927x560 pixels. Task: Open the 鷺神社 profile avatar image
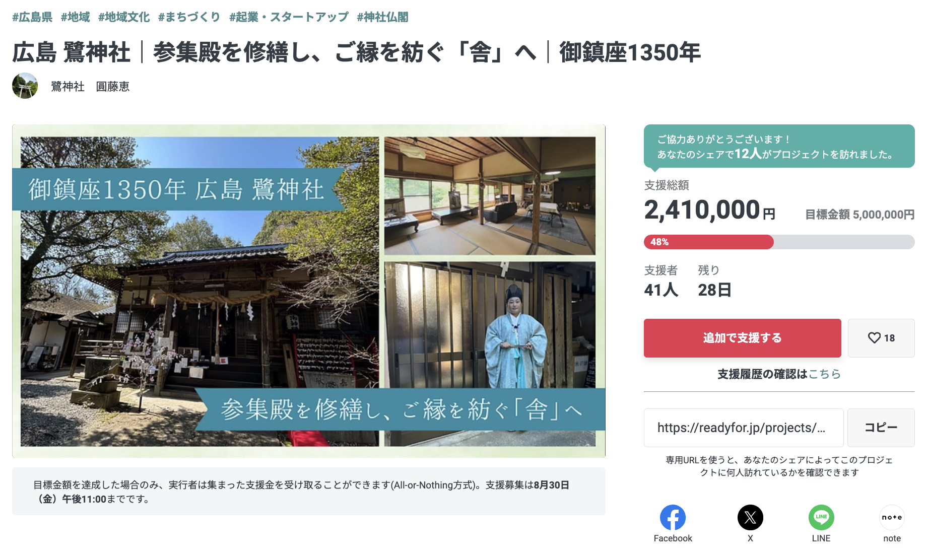click(25, 86)
